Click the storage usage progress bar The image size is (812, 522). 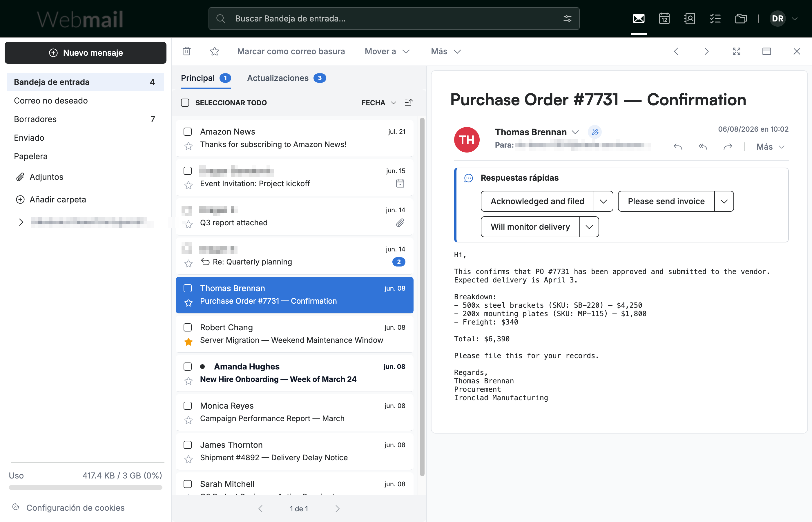[x=85, y=487]
